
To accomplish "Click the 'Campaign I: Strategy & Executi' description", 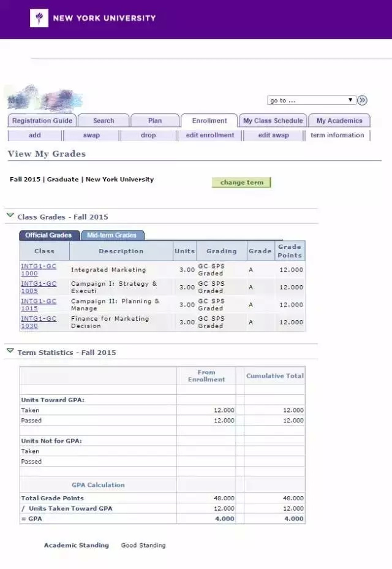I will 114,287.
